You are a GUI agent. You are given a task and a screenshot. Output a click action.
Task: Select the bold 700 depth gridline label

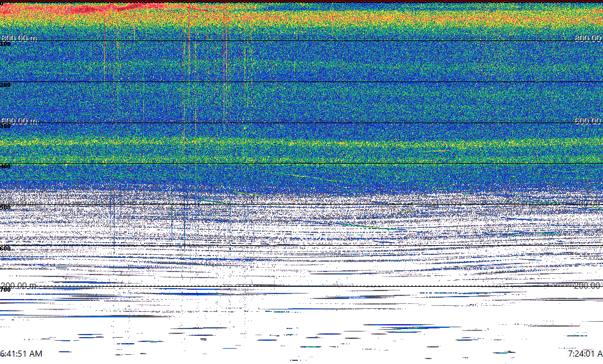6,290
